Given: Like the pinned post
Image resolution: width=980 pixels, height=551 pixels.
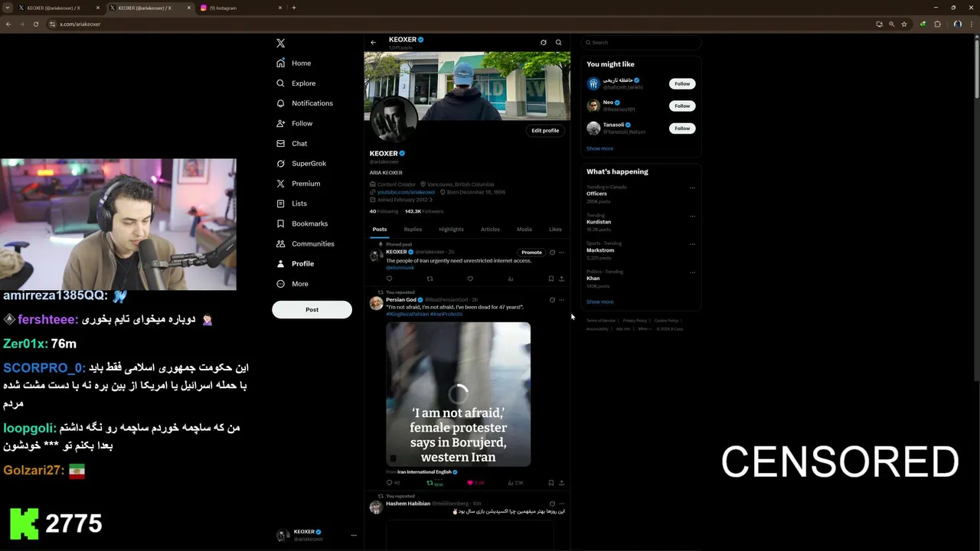Looking at the screenshot, I should tap(470, 279).
